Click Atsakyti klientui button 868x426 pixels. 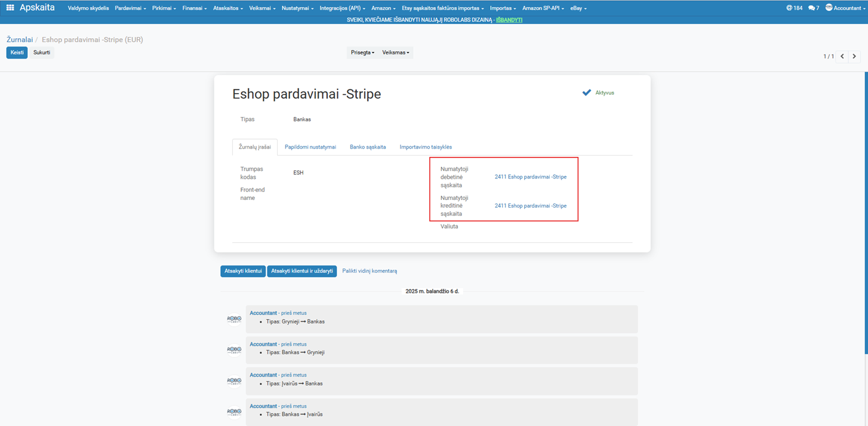[243, 271]
